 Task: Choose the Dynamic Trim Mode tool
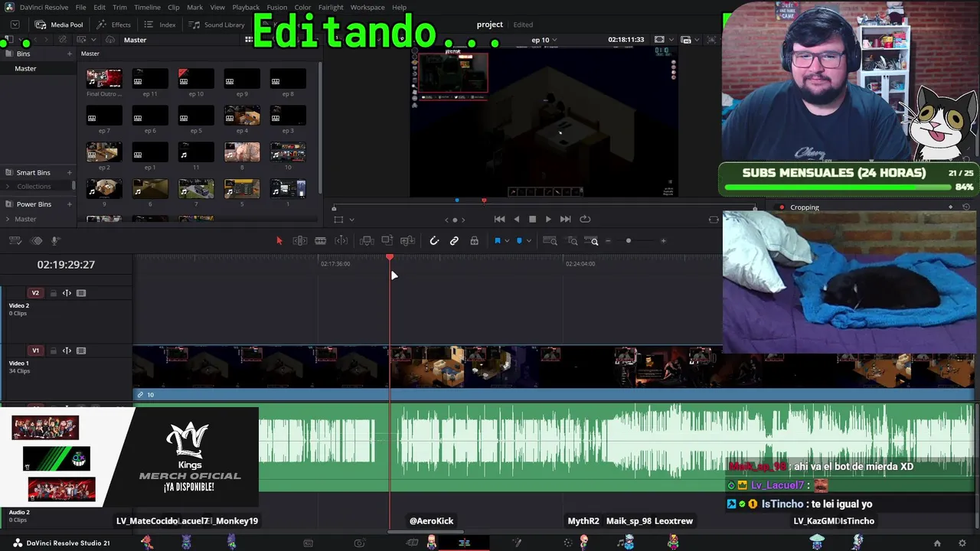coord(321,241)
